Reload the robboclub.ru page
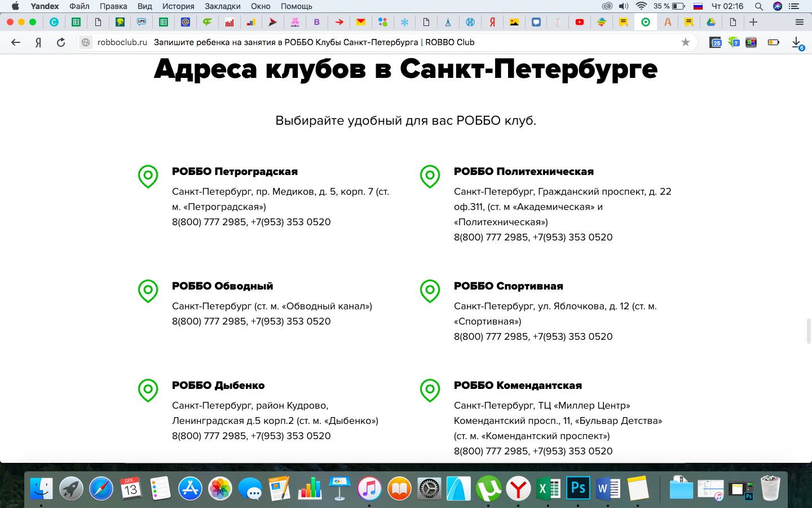The width and height of the screenshot is (812, 508). [61, 42]
